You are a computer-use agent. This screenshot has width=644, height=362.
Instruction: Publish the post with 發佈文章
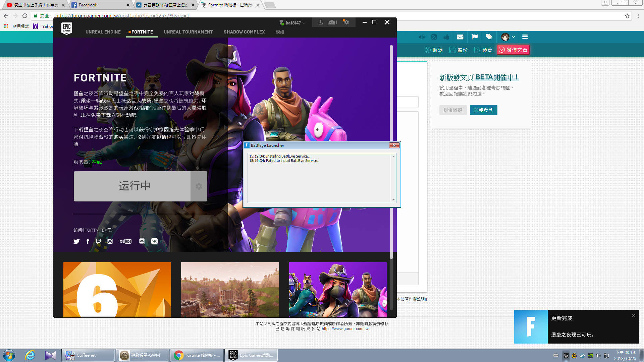[513, 50]
